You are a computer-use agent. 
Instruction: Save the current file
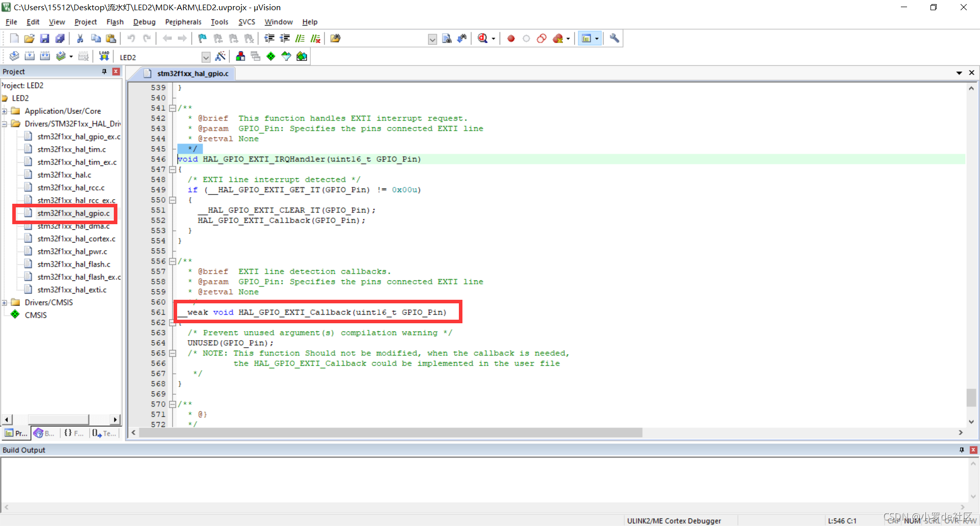44,38
